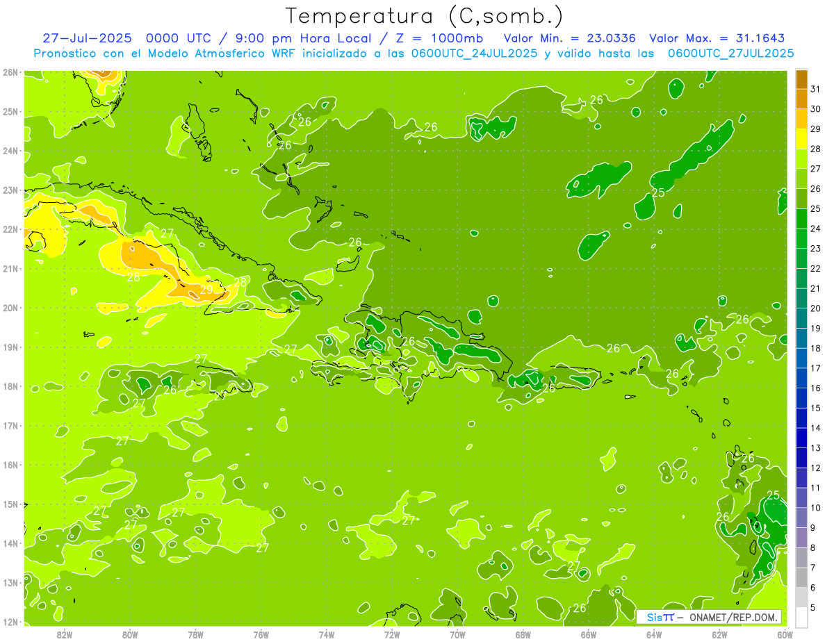Click the "80W" longitude axis label
This screenshot has height=644, width=834.
(130, 634)
